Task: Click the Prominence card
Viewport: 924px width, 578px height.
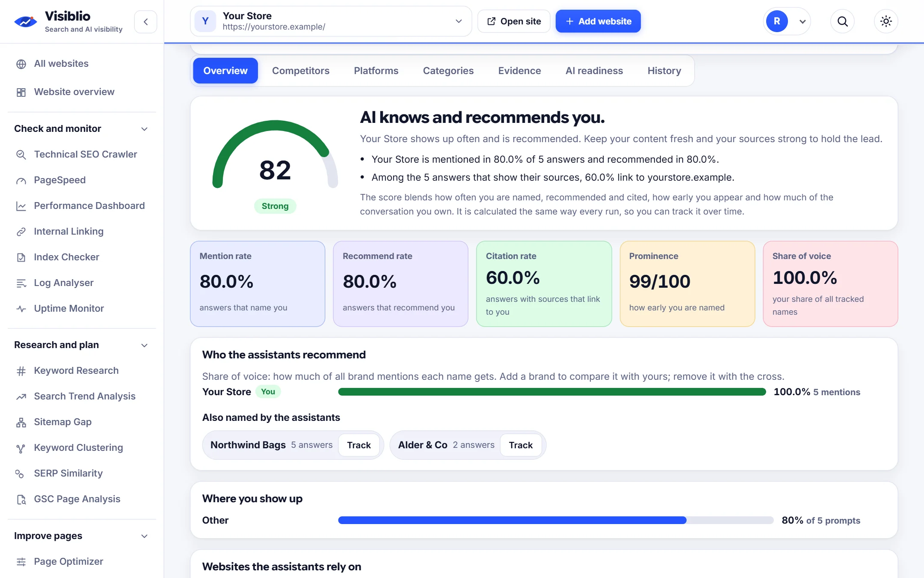Action: point(687,284)
